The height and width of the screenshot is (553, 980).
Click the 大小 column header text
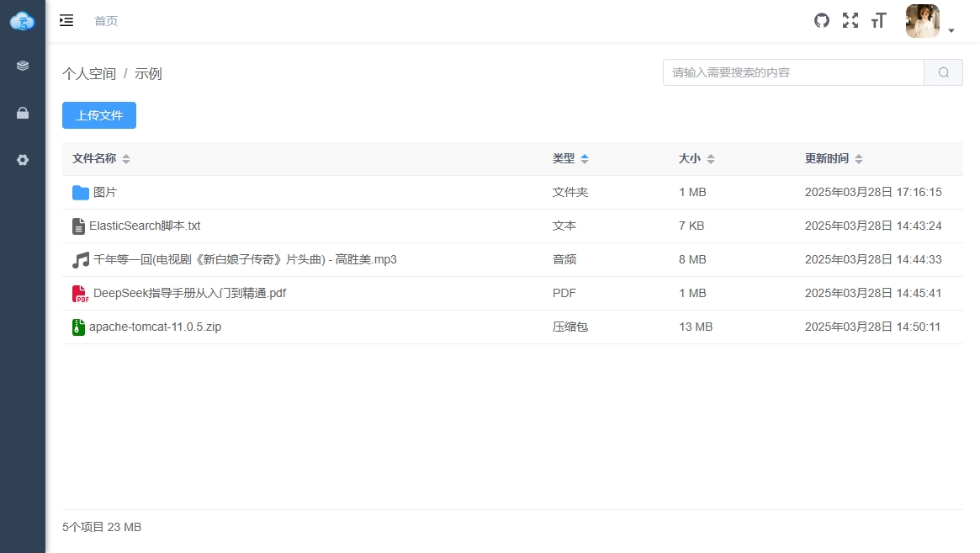[x=690, y=159]
